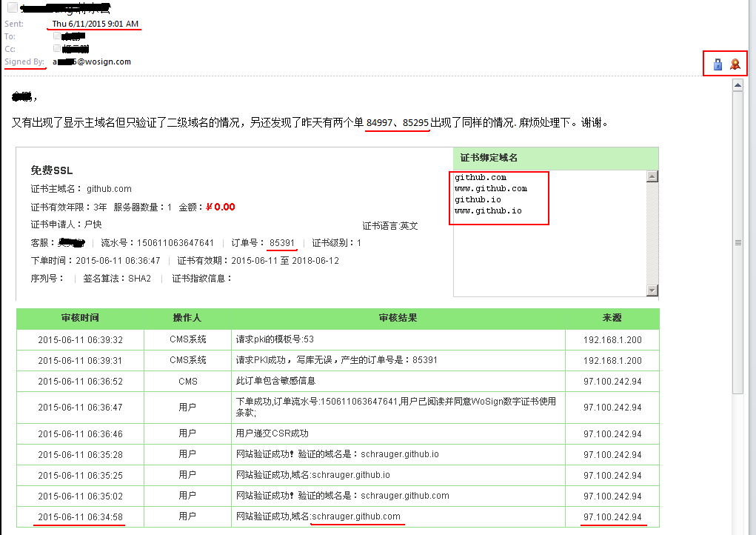Click the schrauger.github.com result in 06:35:02 row
This screenshot has width=756, height=535.
coord(398,496)
